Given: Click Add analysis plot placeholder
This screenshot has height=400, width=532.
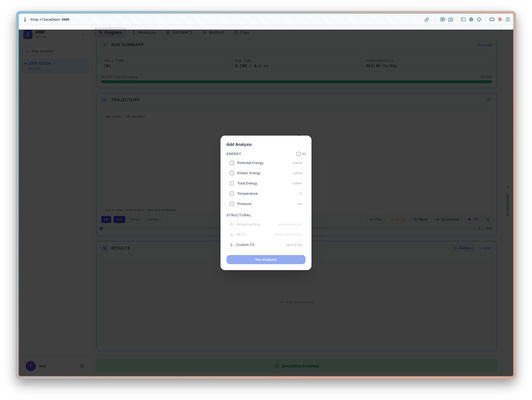Looking at the screenshot, I should pyautogui.click(x=297, y=302).
